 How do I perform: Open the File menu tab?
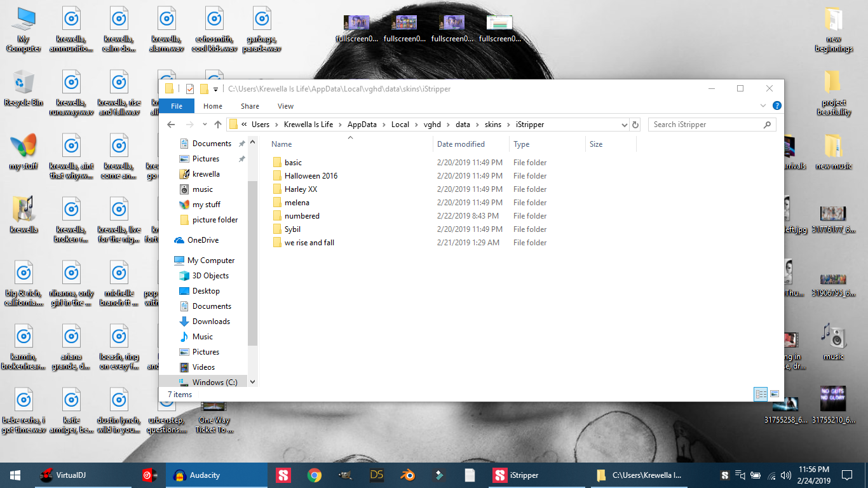177,106
